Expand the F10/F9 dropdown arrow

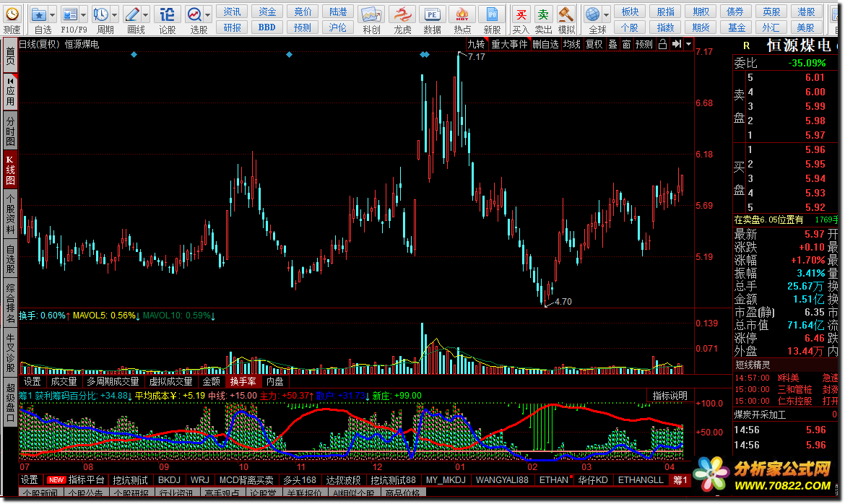tap(84, 15)
